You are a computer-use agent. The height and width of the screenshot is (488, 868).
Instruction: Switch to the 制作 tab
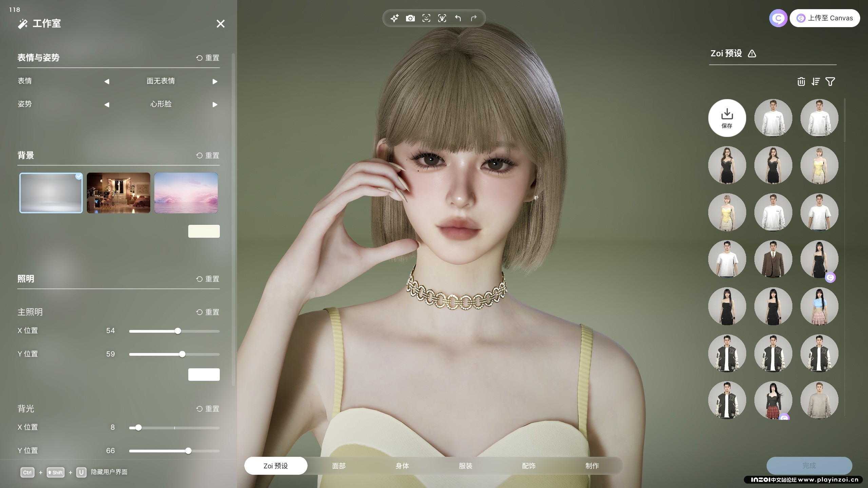(x=592, y=466)
